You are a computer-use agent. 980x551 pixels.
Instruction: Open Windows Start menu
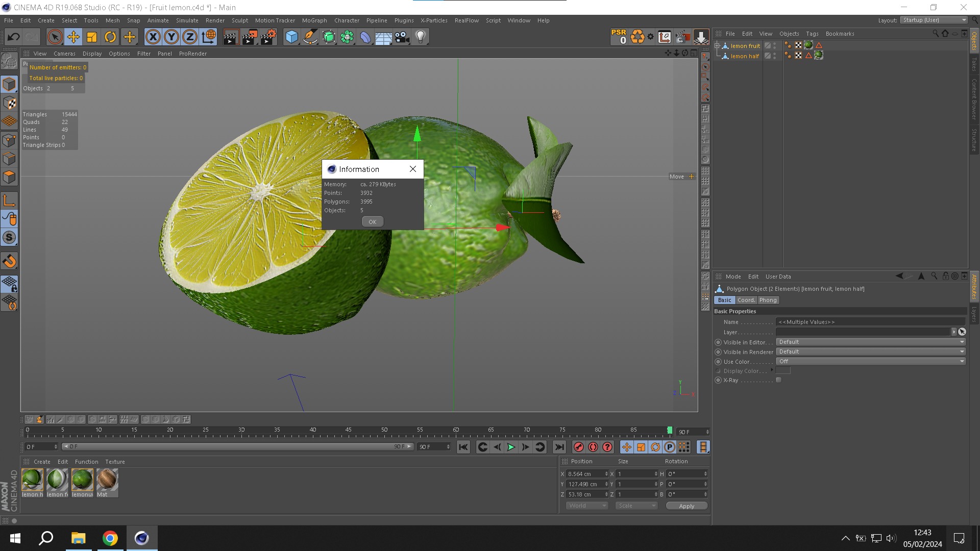[x=15, y=538]
